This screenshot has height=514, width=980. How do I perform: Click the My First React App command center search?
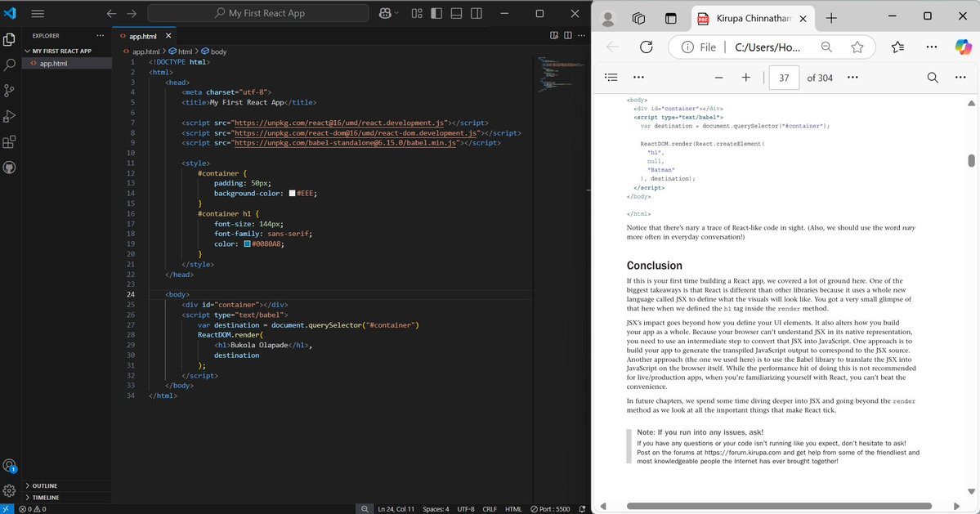click(x=258, y=13)
